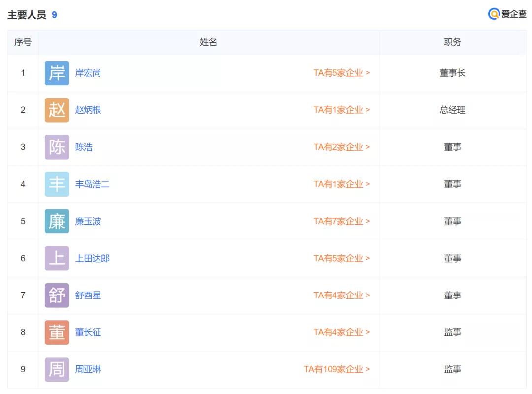The image size is (532, 394).
Task: Click 丰岛浩二's avatar icon
Action: [x=56, y=184]
